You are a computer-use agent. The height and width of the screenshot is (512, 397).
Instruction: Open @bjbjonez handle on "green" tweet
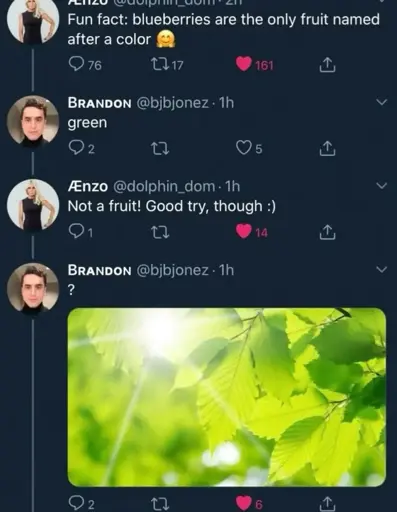tap(173, 103)
